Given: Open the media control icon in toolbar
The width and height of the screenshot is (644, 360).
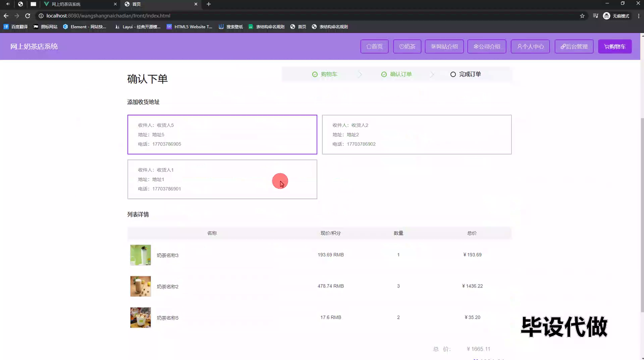Looking at the screenshot, I should [x=595, y=16].
